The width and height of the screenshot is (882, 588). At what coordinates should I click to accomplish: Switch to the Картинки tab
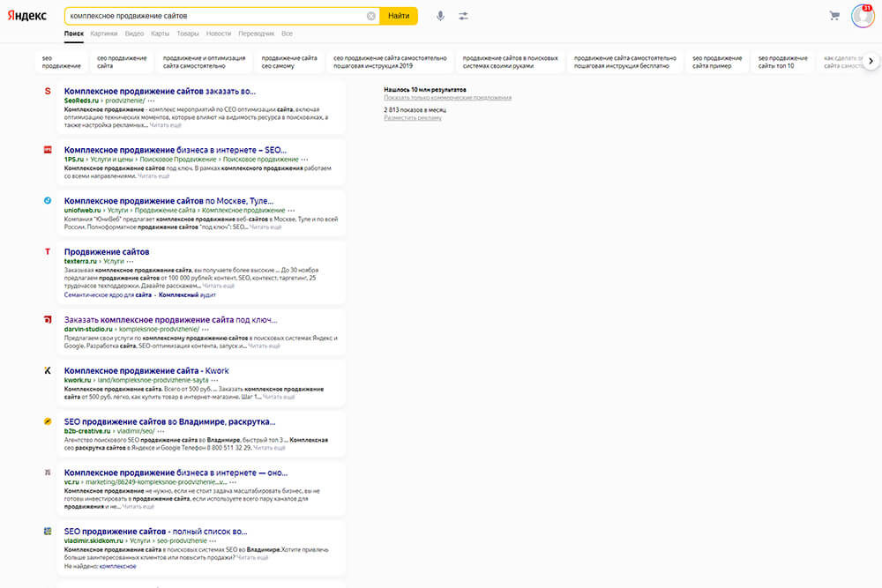coord(104,33)
